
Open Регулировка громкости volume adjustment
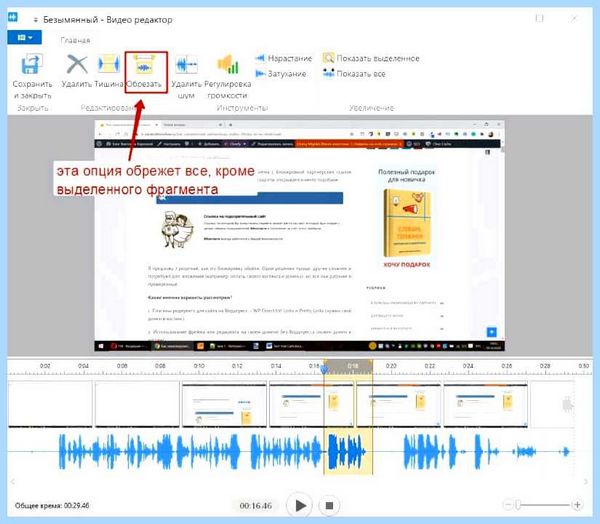coord(228,76)
